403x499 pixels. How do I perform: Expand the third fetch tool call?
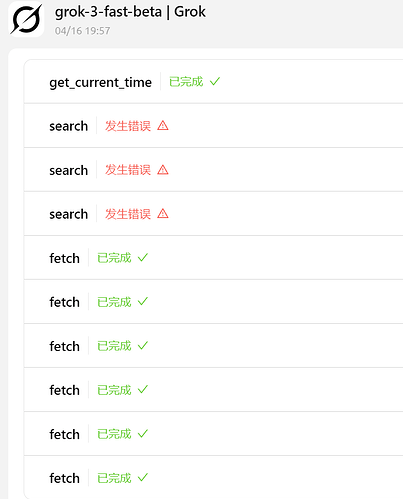point(213,346)
